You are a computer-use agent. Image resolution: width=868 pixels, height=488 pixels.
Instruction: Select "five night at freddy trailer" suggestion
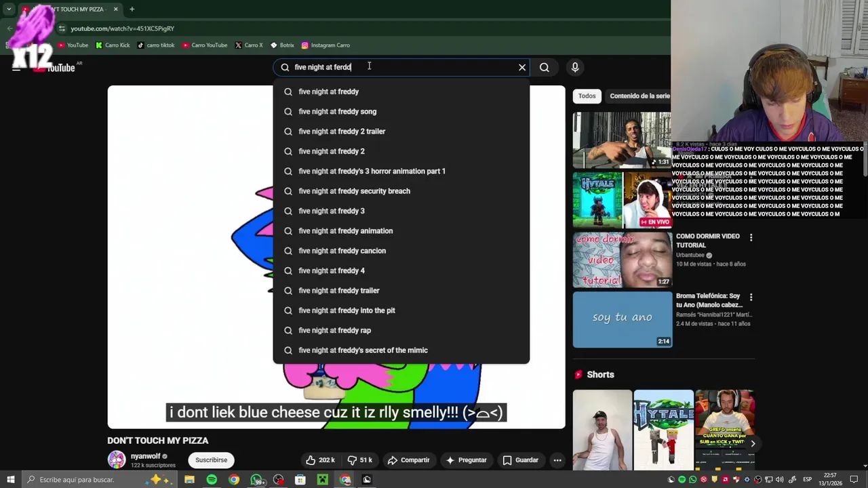[x=401, y=290]
